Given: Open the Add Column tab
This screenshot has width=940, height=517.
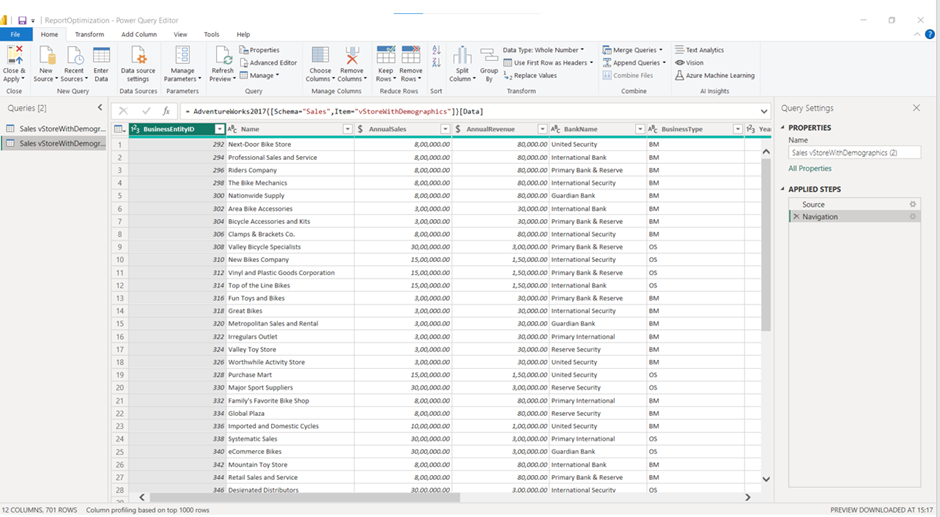Looking at the screenshot, I should point(139,34).
